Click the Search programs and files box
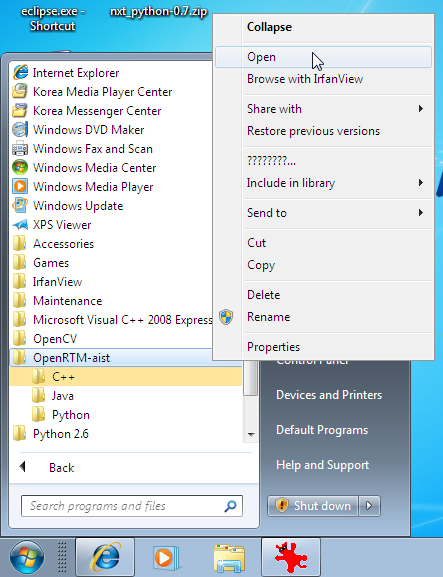Viewport: 443px width, 577px height. [x=132, y=506]
